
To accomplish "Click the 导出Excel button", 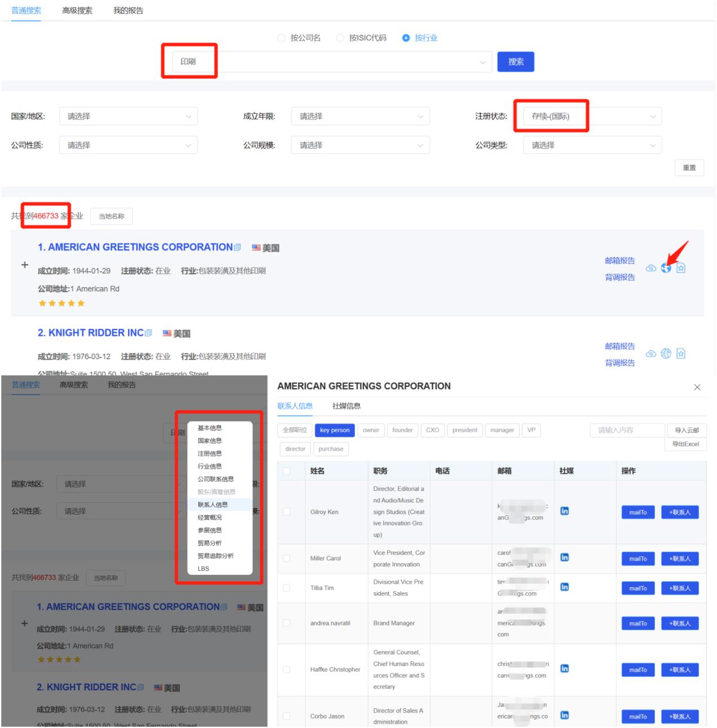I will click(x=685, y=444).
